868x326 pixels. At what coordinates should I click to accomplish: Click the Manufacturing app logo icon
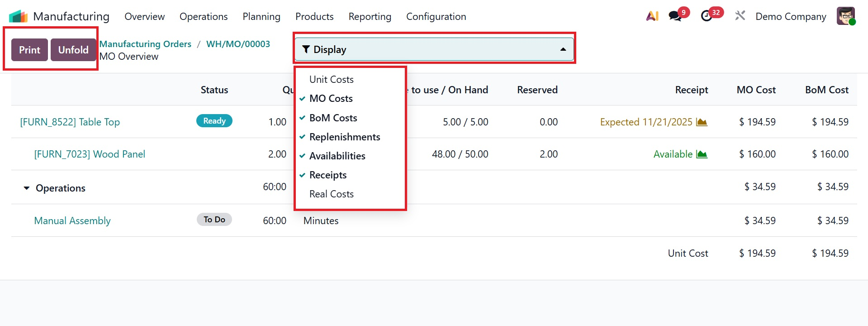[18, 16]
